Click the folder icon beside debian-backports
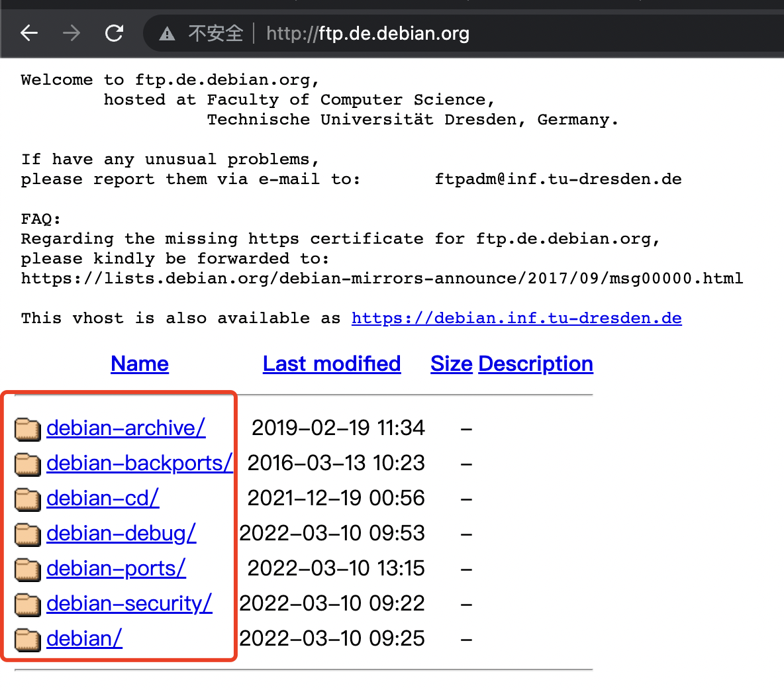 [27, 464]
